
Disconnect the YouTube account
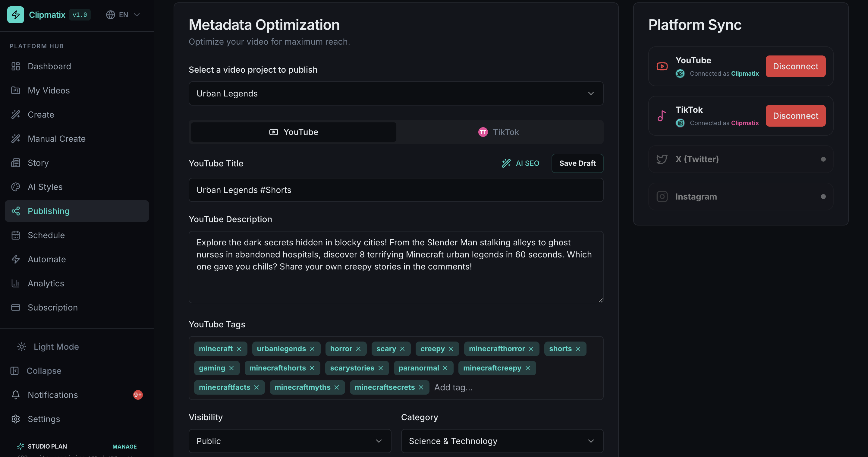(796, 66)
